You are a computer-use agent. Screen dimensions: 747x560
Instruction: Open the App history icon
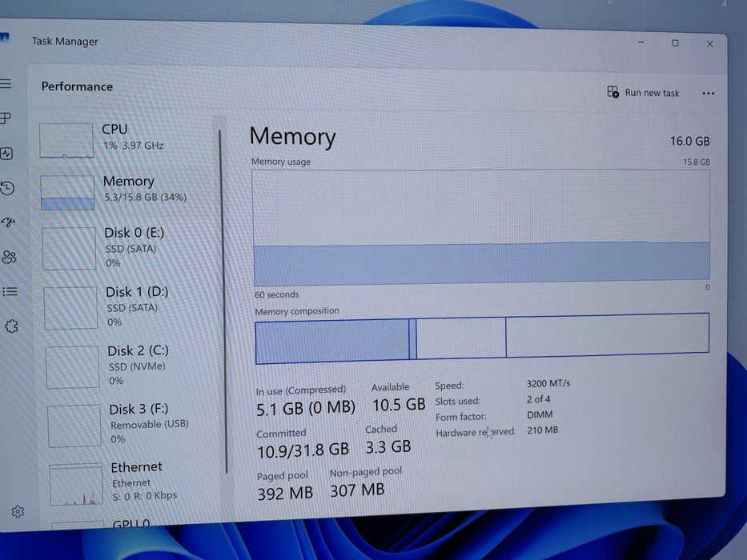pyautogui.click(x=7, y=188)
